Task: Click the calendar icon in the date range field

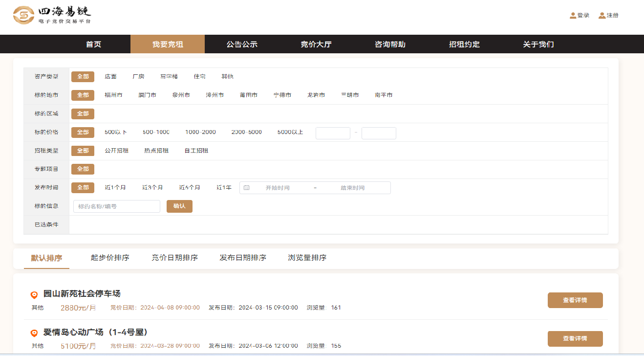Action: [246, 188]
